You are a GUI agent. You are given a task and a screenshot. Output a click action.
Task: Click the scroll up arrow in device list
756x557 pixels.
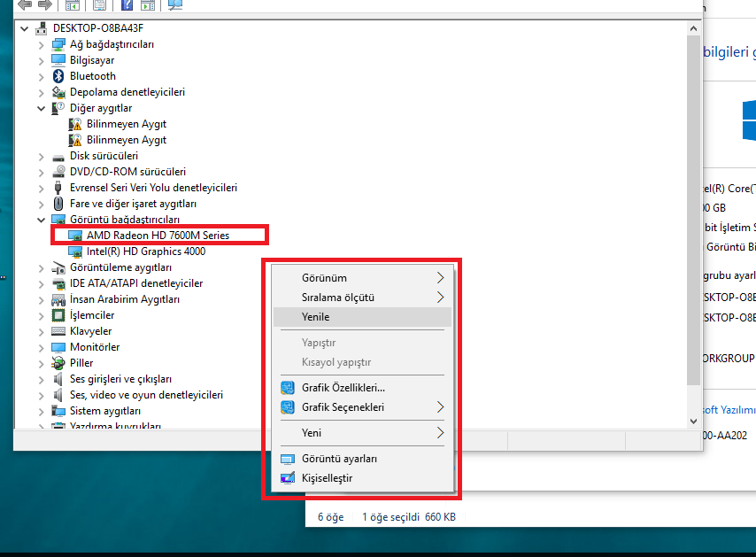693,28
